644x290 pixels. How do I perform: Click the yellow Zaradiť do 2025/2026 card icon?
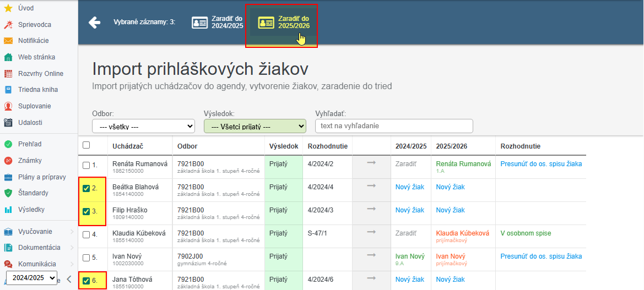(x=266, y=22)
